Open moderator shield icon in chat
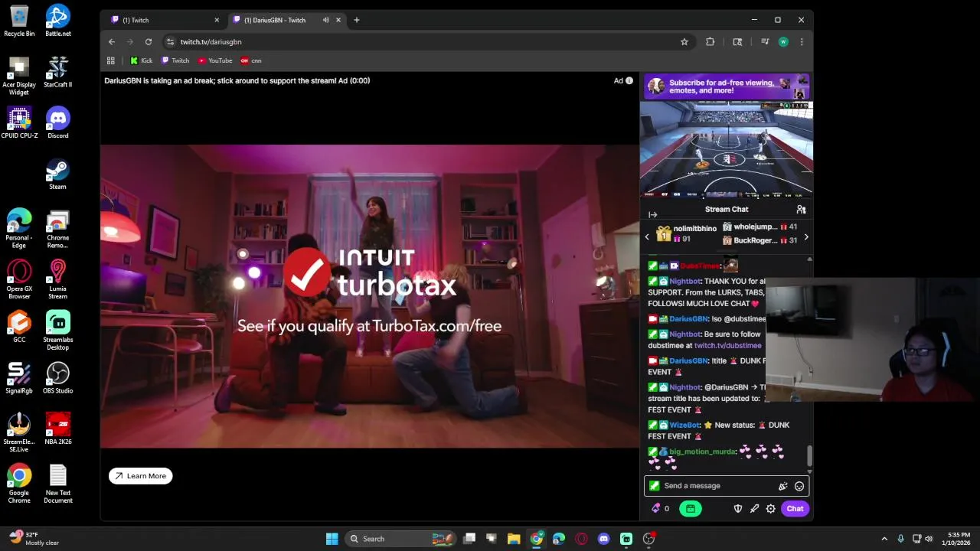Image resolution: width=980 pixels, height=551 pixels. point(738,509)
